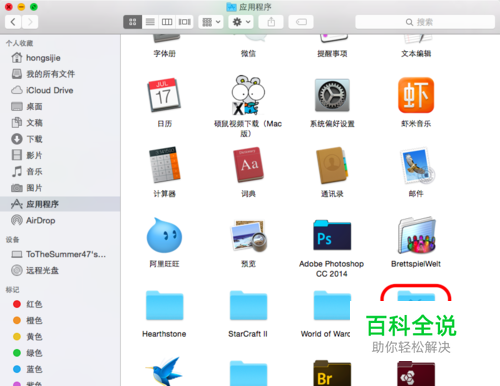Select 远程光盘 in the sidebar
This screenshot has height=386, width=500.
[60, 270]
